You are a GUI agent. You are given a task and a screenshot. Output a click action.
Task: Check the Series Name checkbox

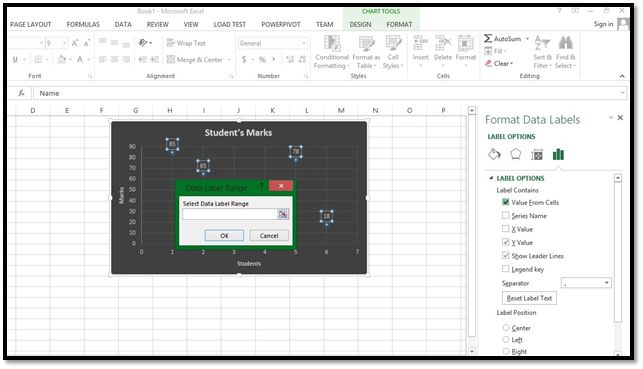[x=506, y=215]
